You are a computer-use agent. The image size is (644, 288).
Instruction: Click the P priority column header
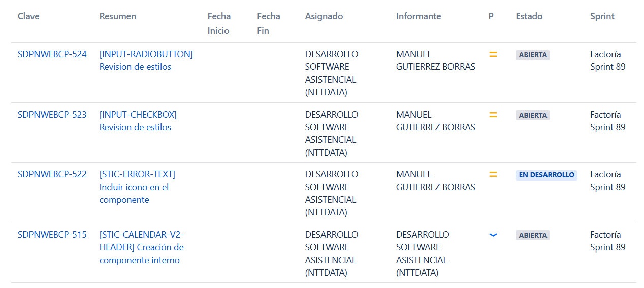coord(491,16)
